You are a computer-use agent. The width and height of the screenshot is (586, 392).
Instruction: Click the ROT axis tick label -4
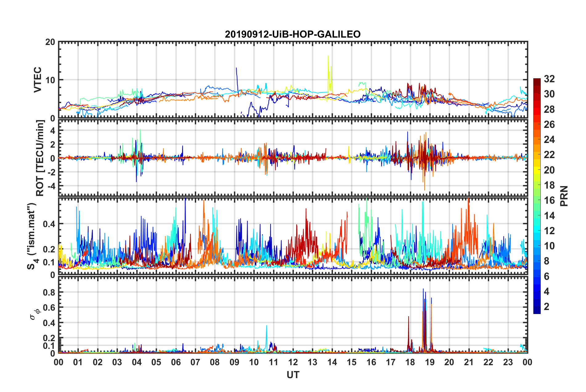tap(51, 186)
